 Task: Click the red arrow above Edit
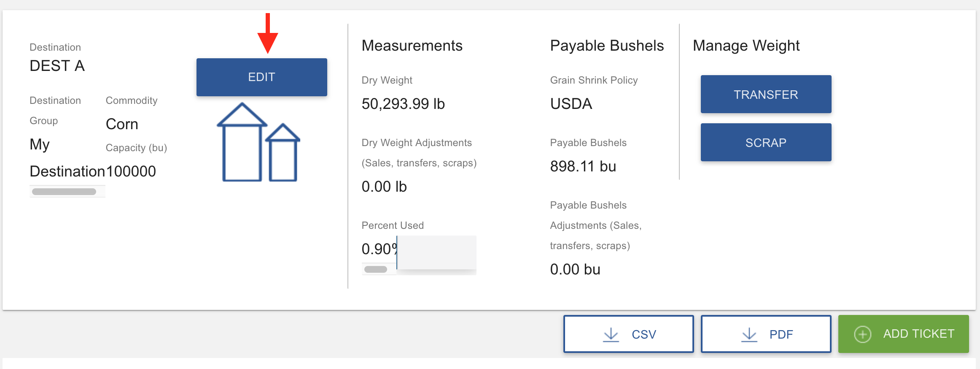(268, 33)
